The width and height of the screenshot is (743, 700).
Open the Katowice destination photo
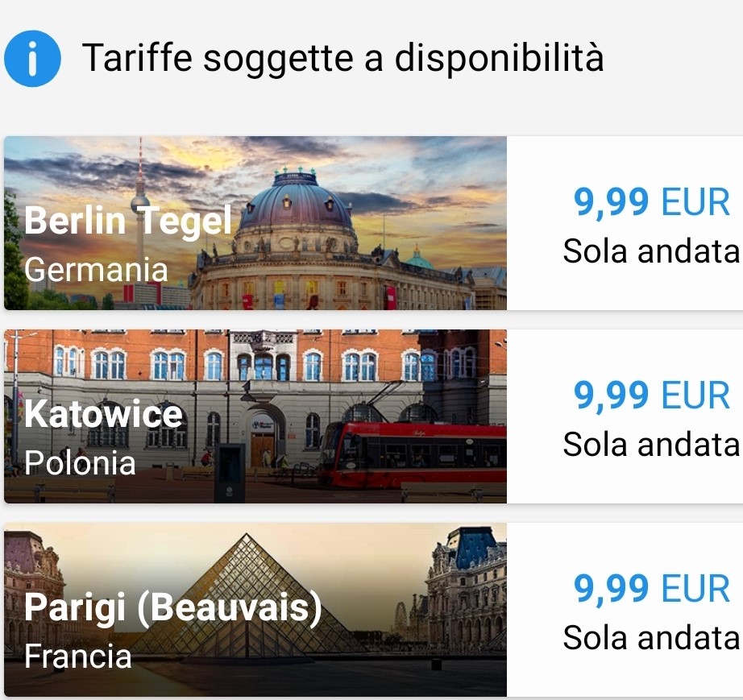(255, 416)
